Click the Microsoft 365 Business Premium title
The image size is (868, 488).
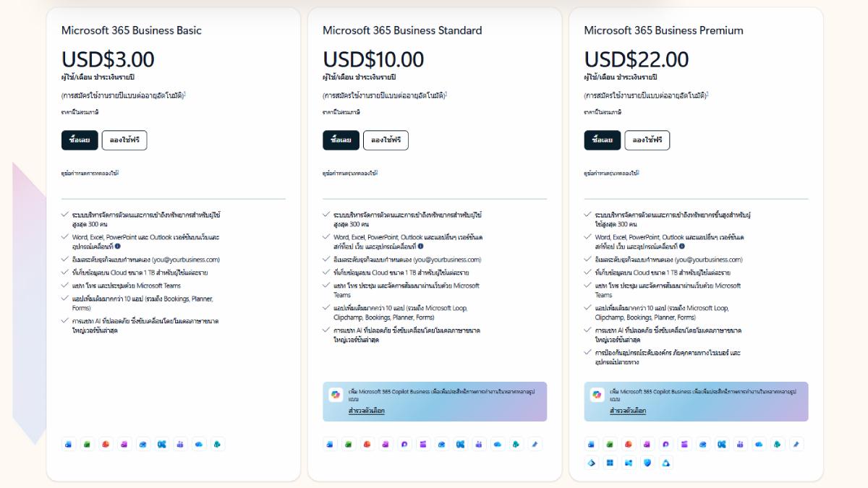coord(663,30)
